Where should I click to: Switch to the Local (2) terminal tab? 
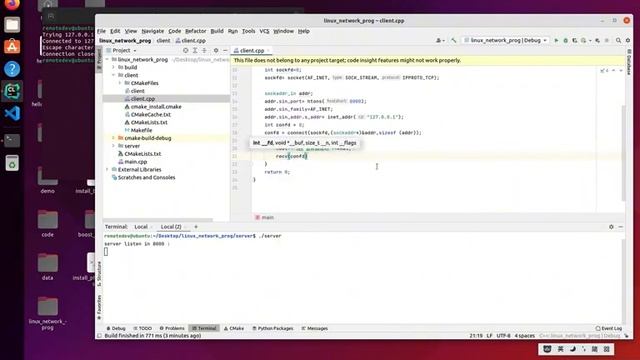[x=171, y=227]
